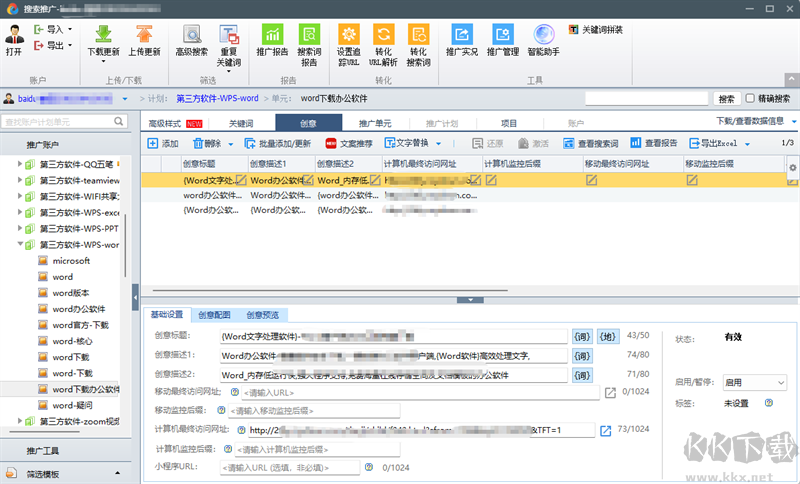800x484 pixels.
Task: Click the 移动最终访问网址 URL input
Action: pos(420,393)
